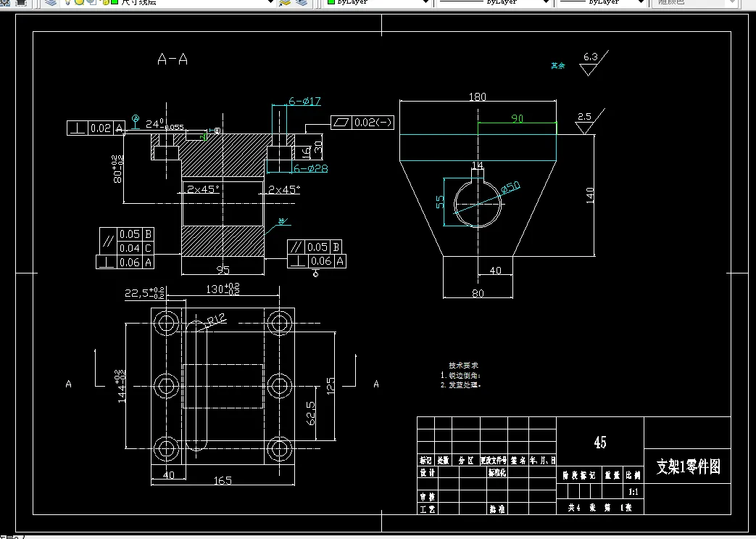Image resolution: width=756 pixels, height=539 pixels.
Task: Expand the color ByLayer dropdown
Action: point(426,2)
